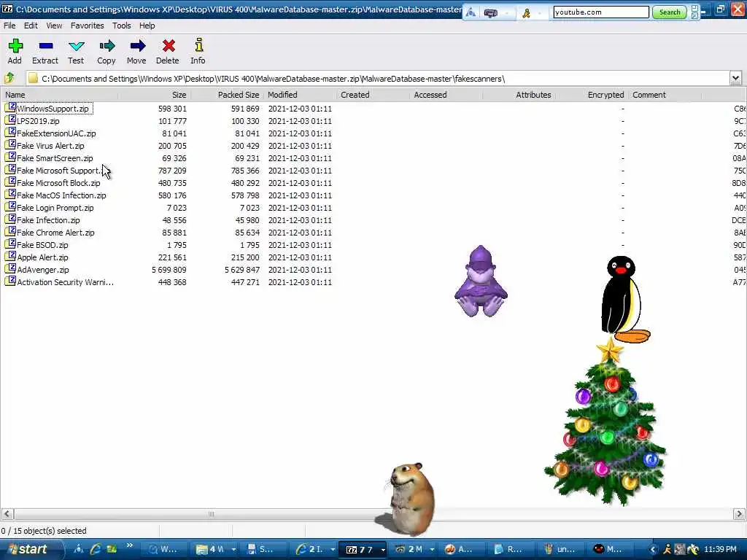Select FakeExtensionUAC.zip file
747x560 pixels.
[x=56, y=133]
